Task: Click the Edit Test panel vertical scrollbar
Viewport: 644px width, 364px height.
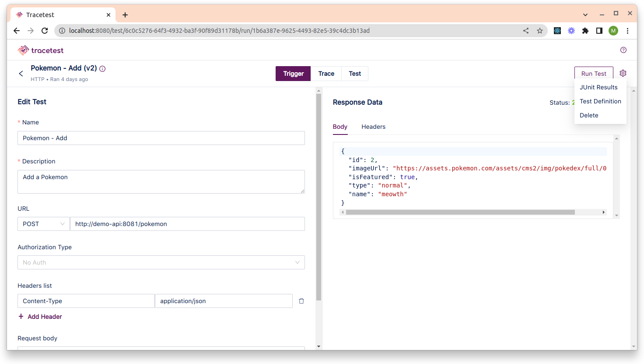Action: (318, 197)
